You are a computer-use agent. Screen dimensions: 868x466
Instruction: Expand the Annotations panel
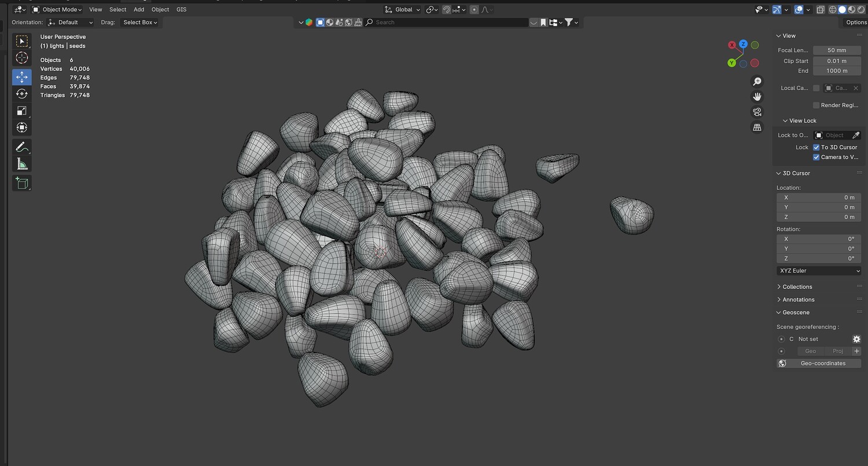[x=779, y=300]
